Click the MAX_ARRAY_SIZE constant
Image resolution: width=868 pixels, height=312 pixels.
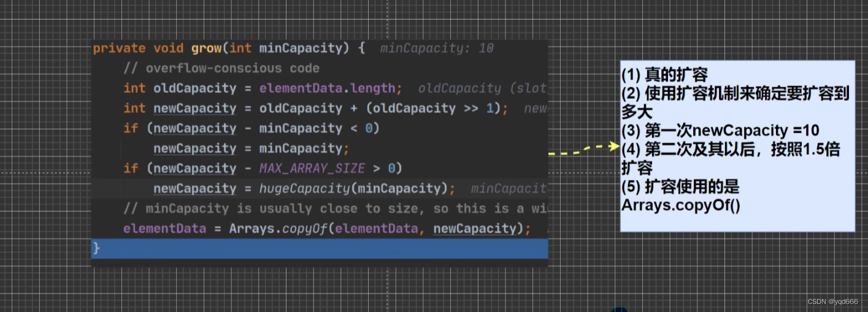click(312, 168)
